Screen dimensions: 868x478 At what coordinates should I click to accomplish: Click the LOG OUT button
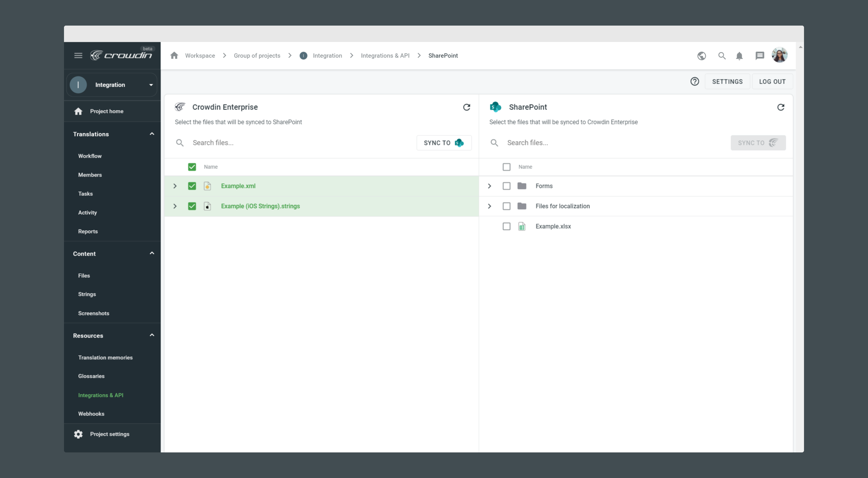(772, 82)
